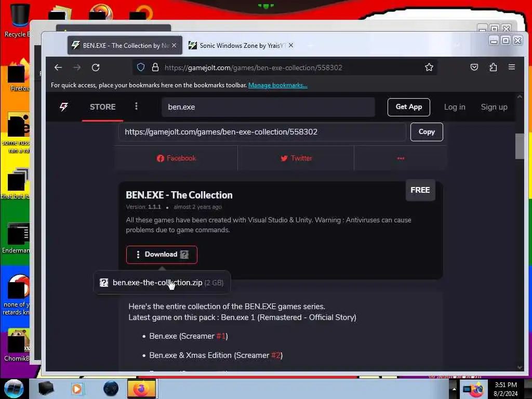Viewport: 532px width, 399px height.
Task: Open the media player taskbar icon
Action: [77, 389]
